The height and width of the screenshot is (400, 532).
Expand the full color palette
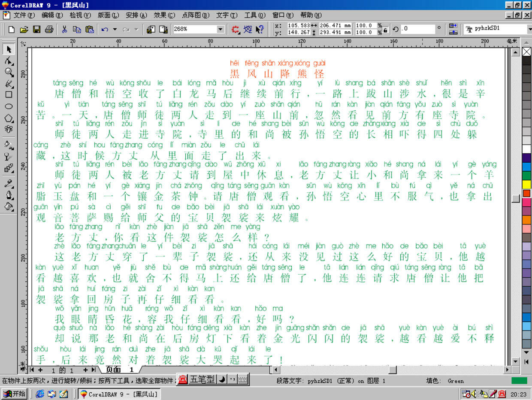526,362
